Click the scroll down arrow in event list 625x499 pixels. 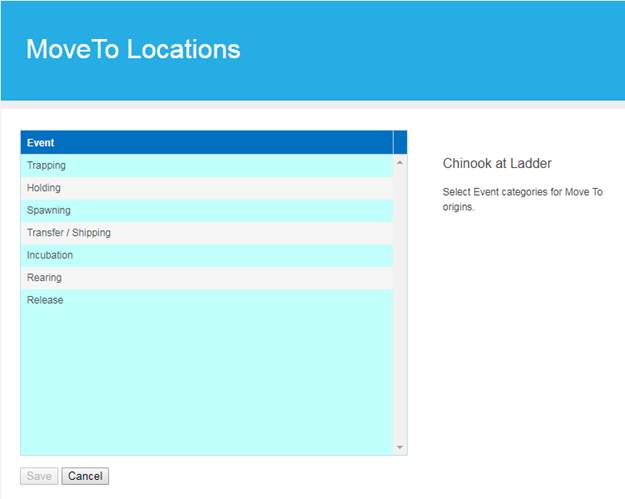400,447
